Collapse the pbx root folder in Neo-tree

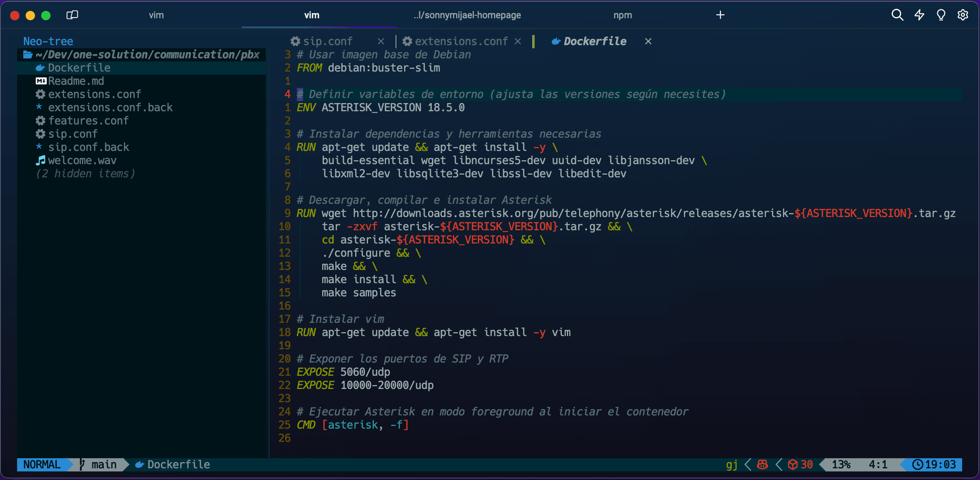tap(142, 54)
